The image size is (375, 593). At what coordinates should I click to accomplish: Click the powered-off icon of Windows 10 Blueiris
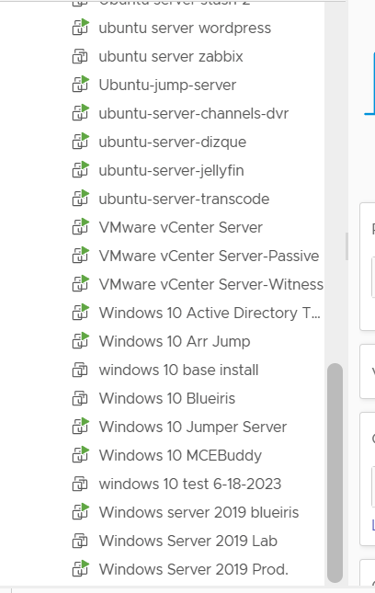(80, 398)
